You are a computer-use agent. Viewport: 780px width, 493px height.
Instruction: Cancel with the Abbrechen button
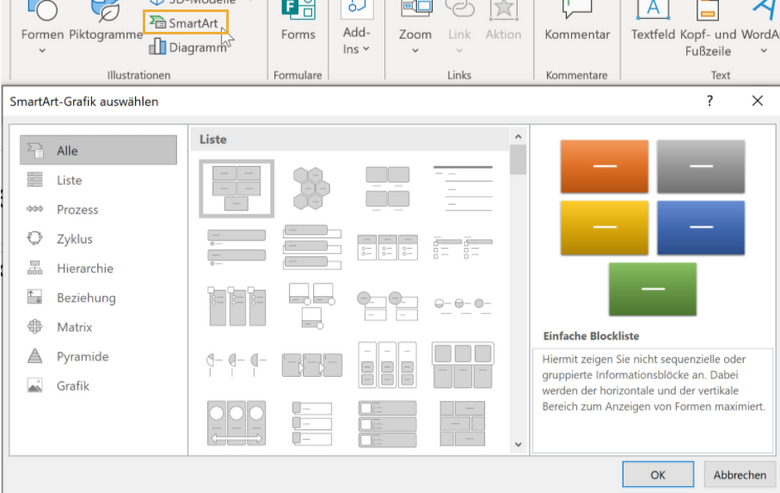[740, 474]
